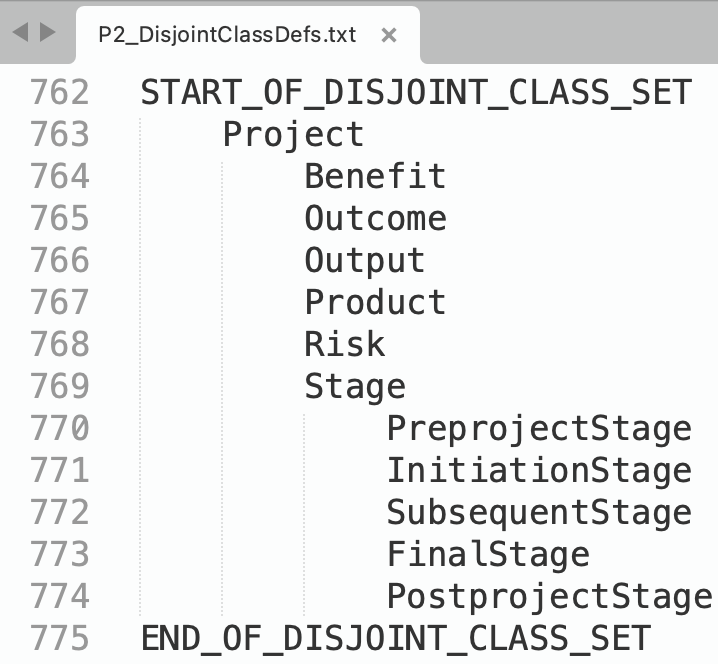The width and height of the screenshot is (718, 664).
Task: Click the left tab-navigation arrow
Action: (x=20, y=32)
